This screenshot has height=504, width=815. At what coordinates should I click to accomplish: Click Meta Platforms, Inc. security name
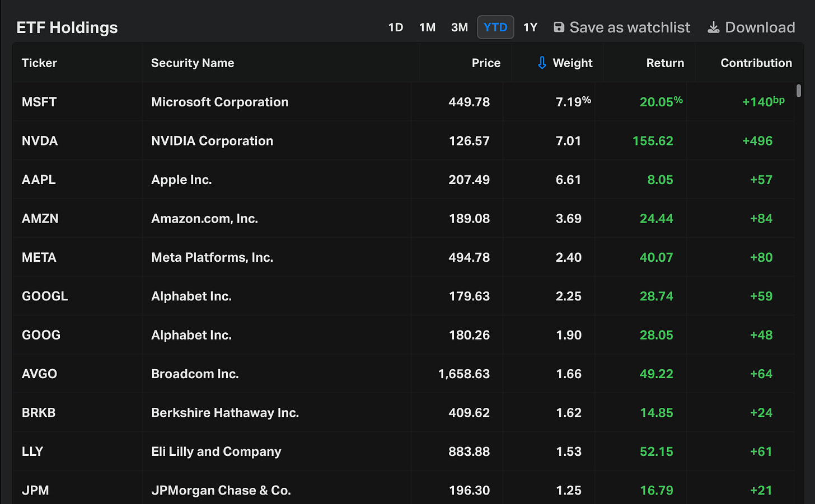[212, 257]
